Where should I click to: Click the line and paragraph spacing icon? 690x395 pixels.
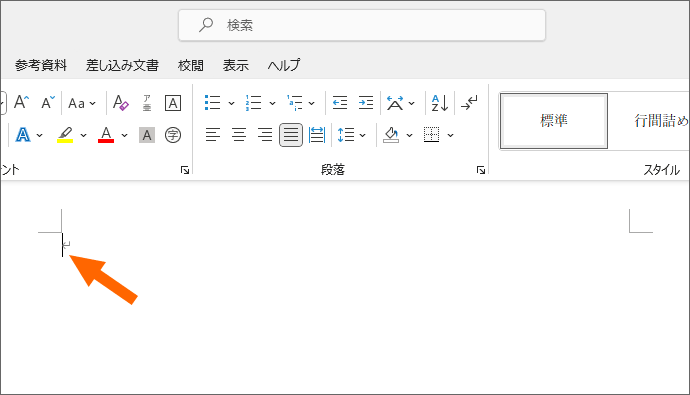coord(346,135)
